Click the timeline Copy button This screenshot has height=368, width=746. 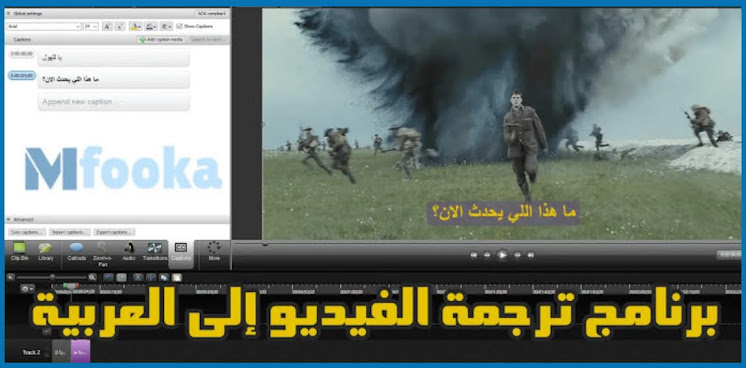[164, 277]
